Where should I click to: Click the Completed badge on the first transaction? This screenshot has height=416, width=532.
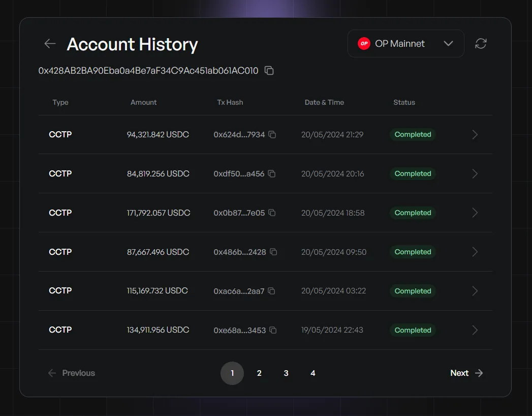[413, 134]
